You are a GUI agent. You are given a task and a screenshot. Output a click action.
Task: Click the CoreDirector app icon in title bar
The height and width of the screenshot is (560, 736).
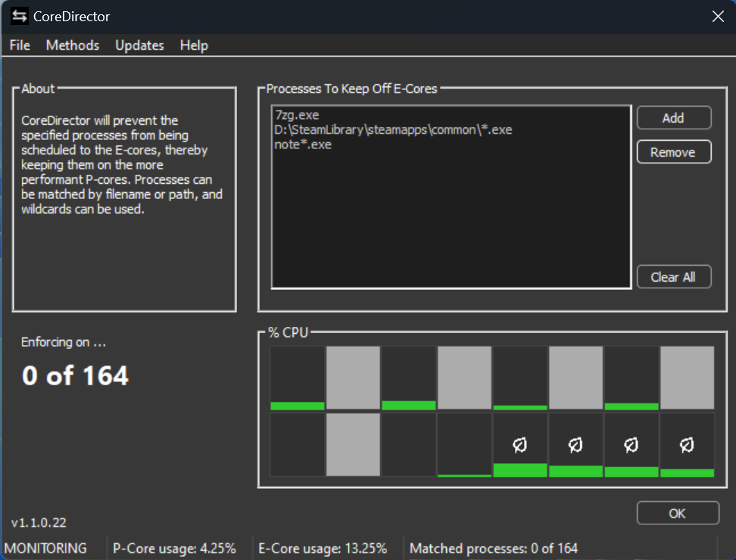tap(20, 17)
